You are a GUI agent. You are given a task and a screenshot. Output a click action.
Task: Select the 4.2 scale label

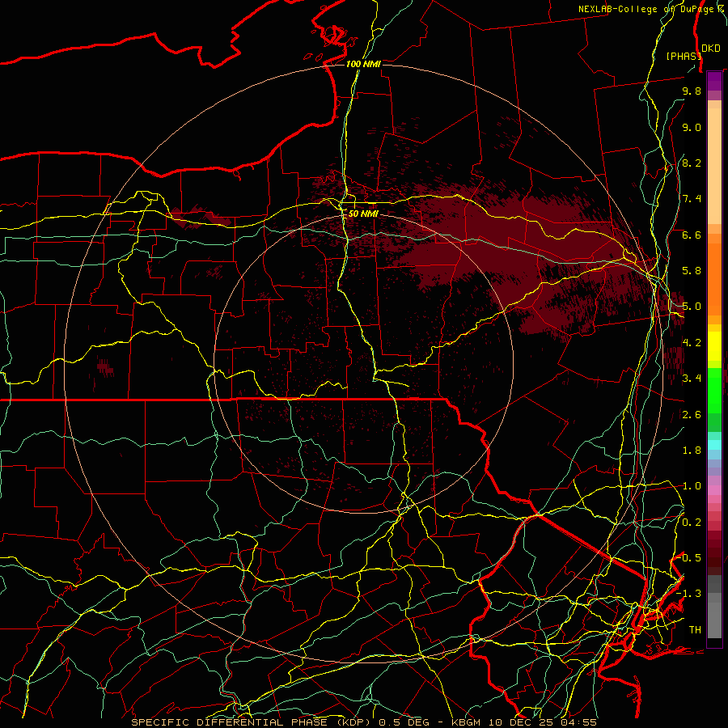(692, 343)
